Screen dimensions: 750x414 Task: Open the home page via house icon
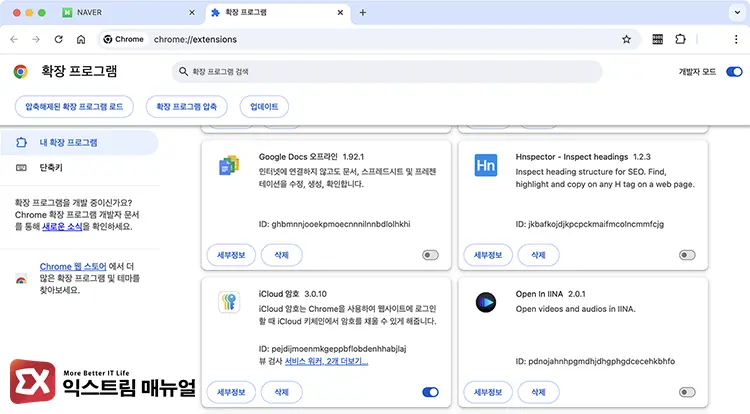81,39
